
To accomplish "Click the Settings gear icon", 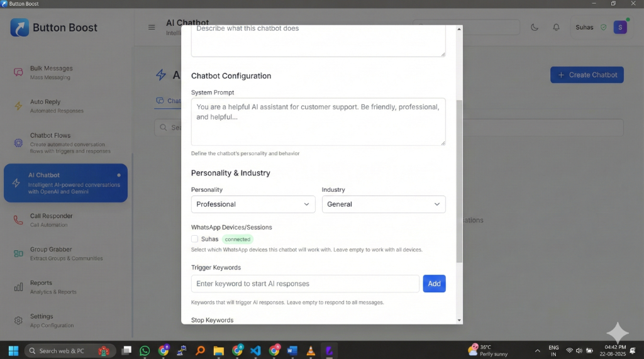I will point(18,321).
